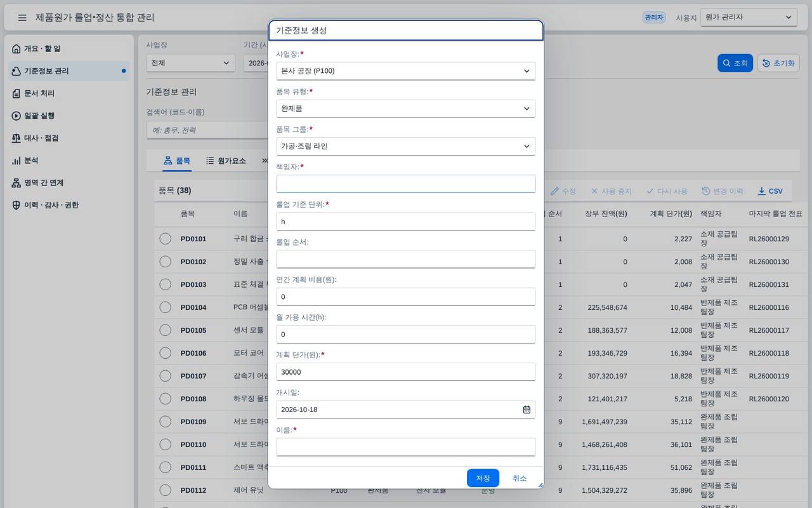Open 이력 · 감사 · 권한 sidebar item

pyautogui.click(x=70, y=205)
